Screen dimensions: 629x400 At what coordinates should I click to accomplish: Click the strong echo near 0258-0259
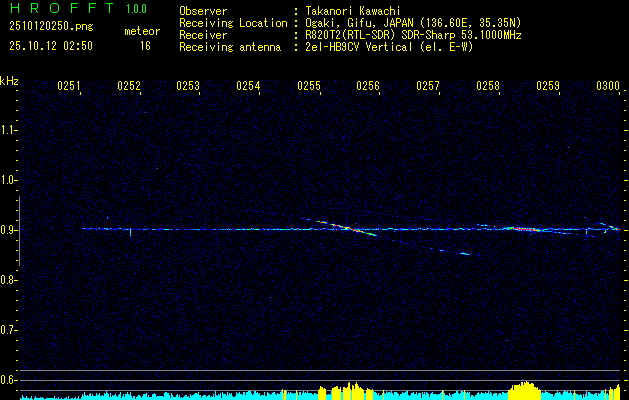click(523, 229)
